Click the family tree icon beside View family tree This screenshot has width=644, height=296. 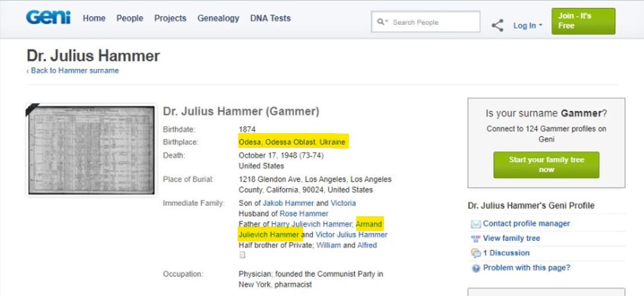click(476, 239)
